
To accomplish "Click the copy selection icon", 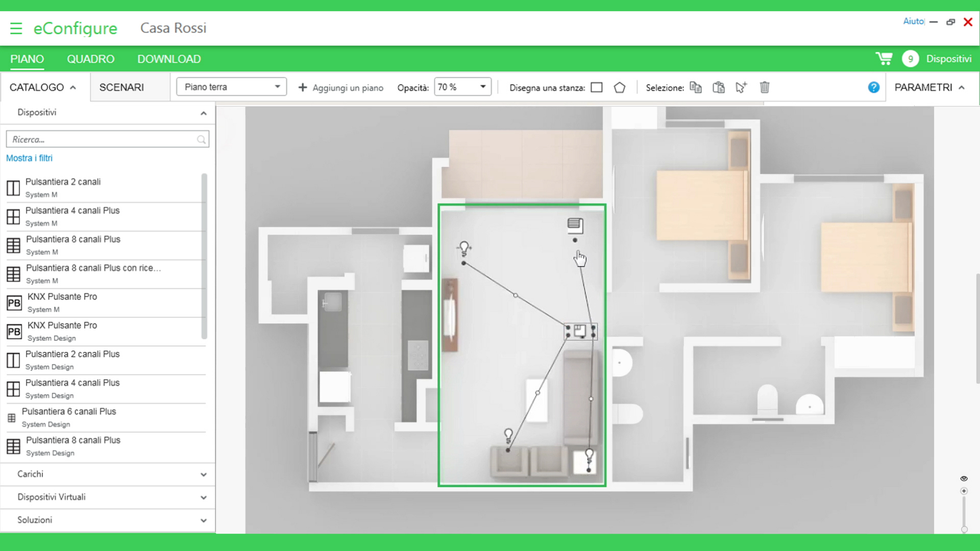I will coord(695,87).
